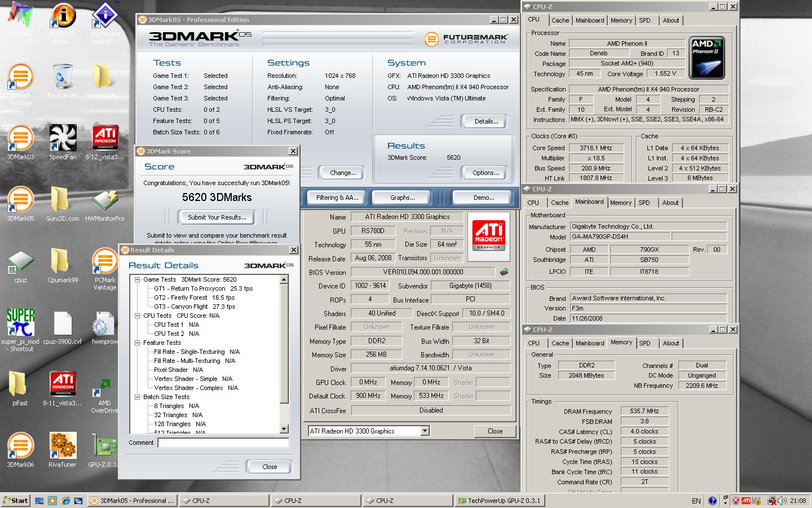The image size is (812, 508).
Task: Click the ATI tray icon
Action: coord(745,501)
